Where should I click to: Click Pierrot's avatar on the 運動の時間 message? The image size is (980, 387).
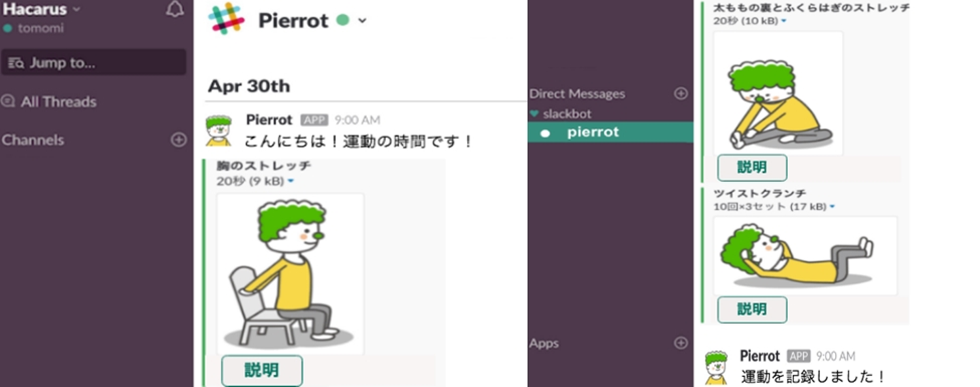[x=218, y=131]
